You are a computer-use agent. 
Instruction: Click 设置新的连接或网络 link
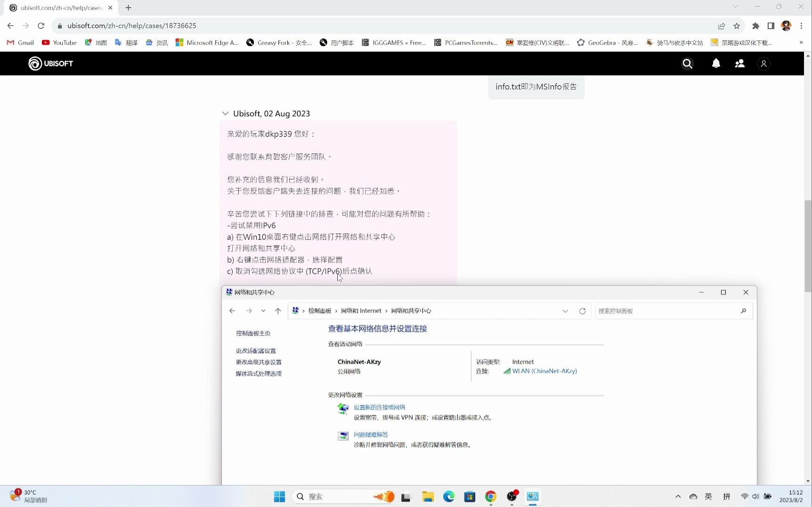point(380,407)
